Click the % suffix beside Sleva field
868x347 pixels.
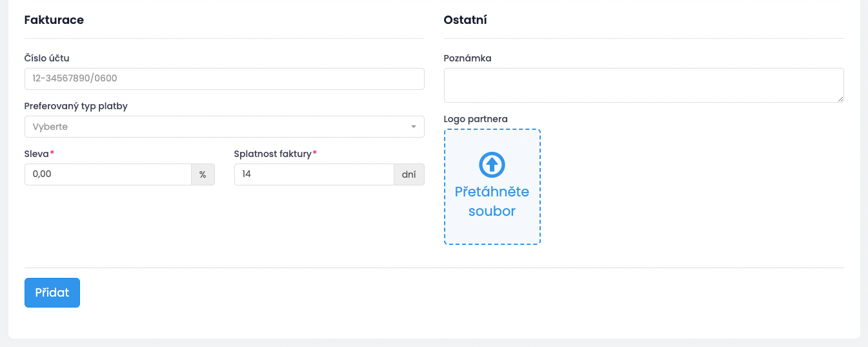(203, 174)
